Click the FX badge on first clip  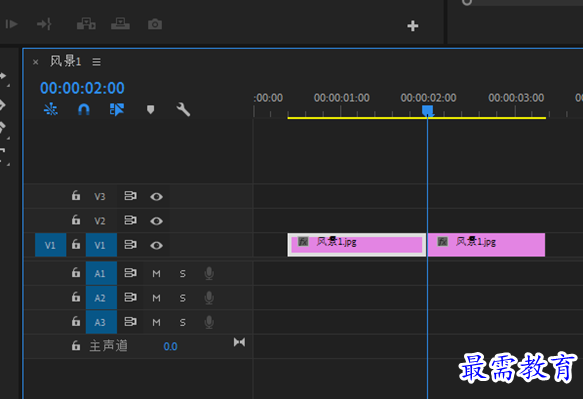pyautogui.click(x=303, y=242)
